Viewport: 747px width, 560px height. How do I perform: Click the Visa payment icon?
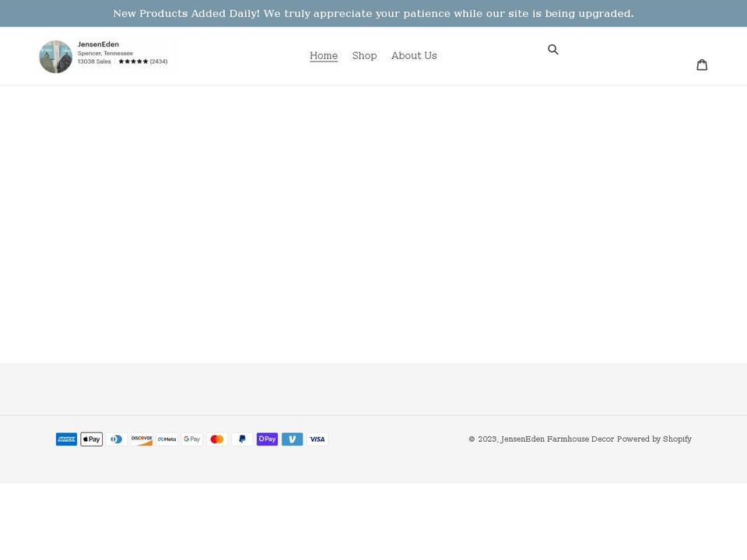coord(317,439)
